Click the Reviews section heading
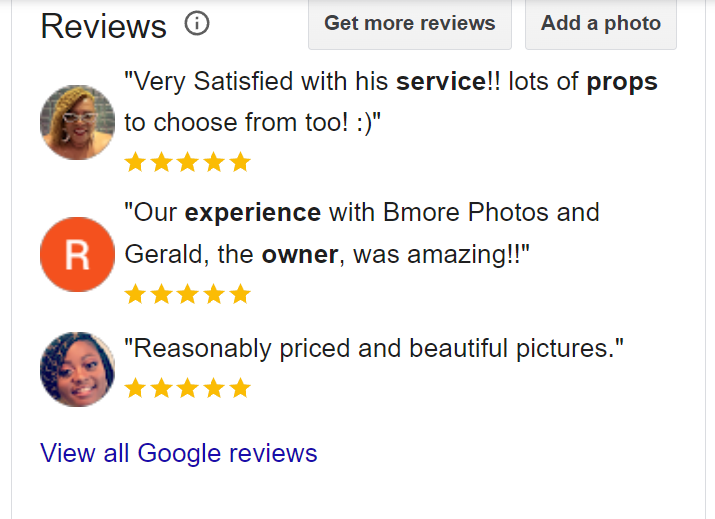 pyautogui.click(x=104, y=26)
